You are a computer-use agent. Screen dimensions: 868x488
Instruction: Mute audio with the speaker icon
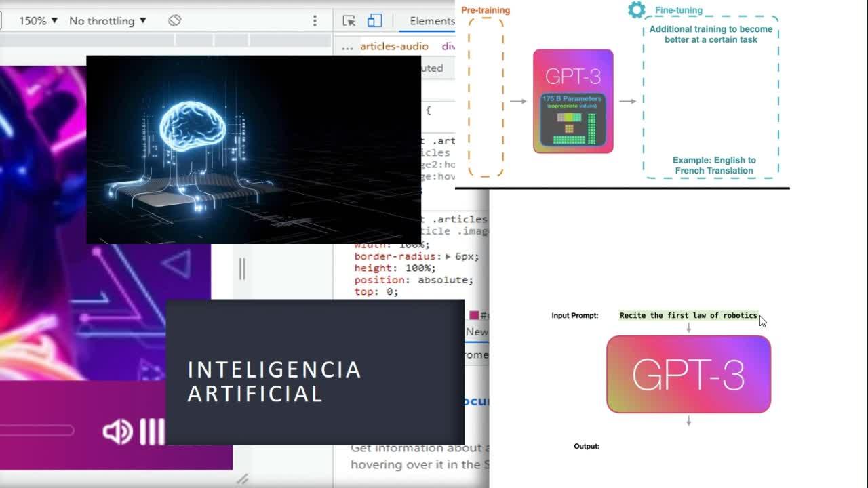click(118, 432)
